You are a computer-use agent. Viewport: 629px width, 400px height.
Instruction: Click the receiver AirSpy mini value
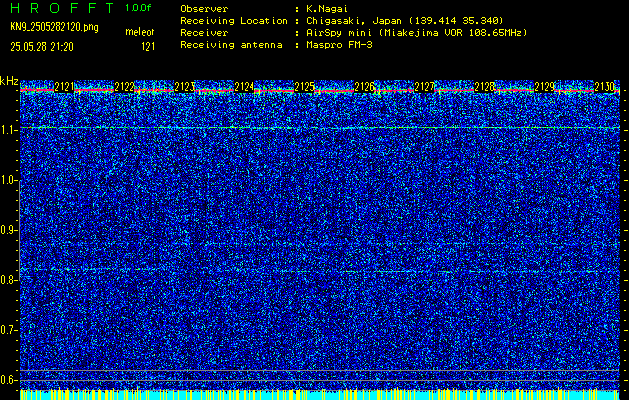click(416, 33)
